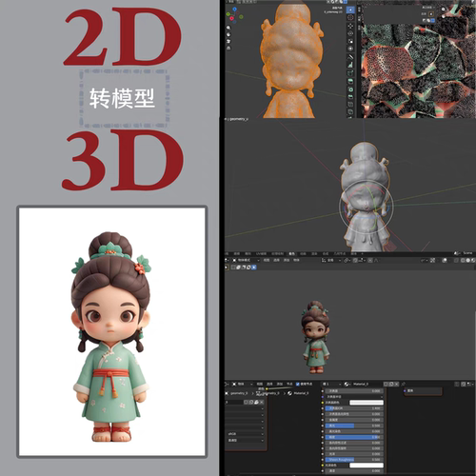Click the blue Z axis on navigation gizmo

pos(234,10)
